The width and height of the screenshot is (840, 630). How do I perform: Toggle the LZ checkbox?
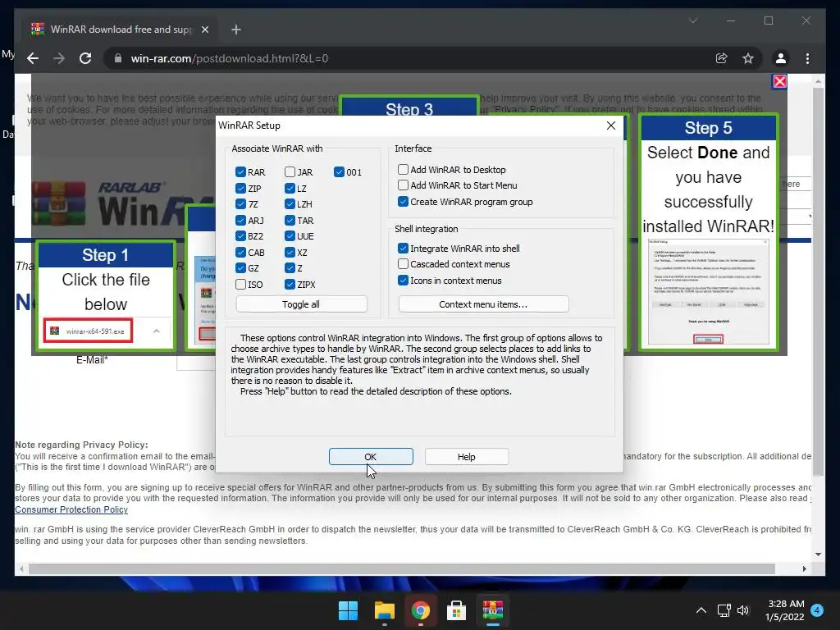click(290, 189)
